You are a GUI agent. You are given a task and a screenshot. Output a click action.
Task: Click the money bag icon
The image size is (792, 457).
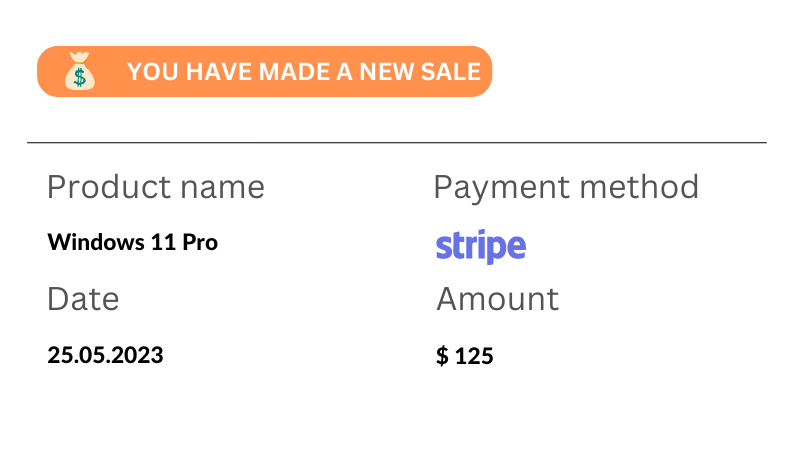[80, 71]
